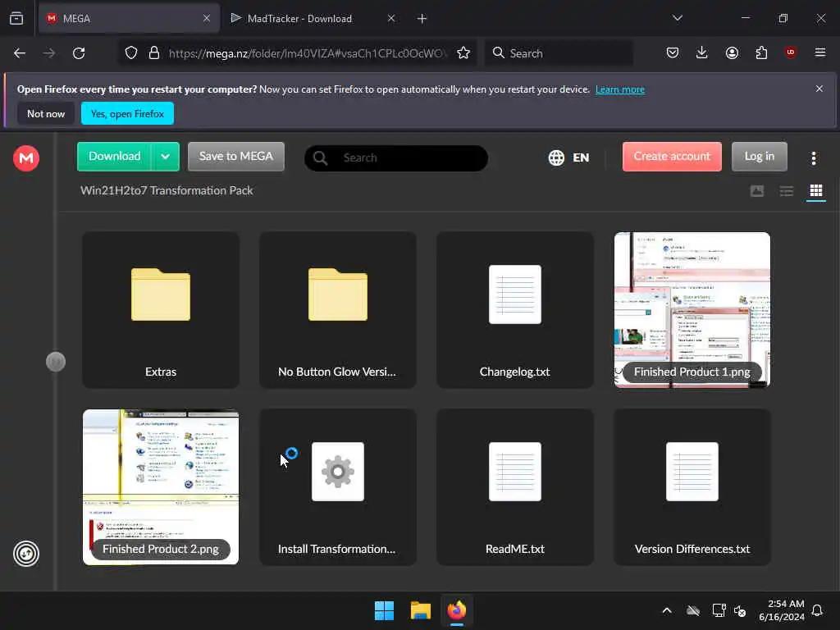Click the globe language icon
The width and height of the screenshot is (840, 630).
[x=556, y=157]
